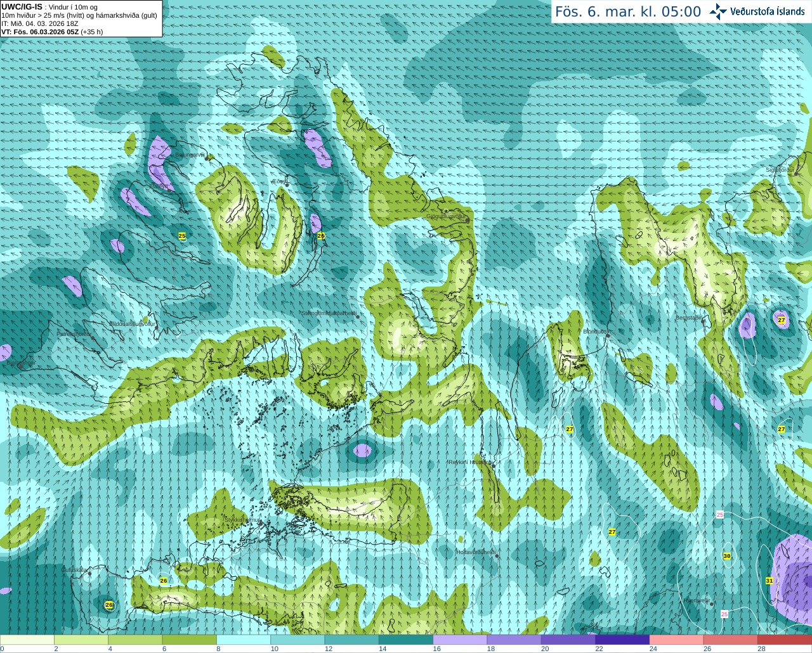Select the 18–20 m/s medium purple legend swatch
The width and height of the screenshot is (812, 653).
pos(514,639)
